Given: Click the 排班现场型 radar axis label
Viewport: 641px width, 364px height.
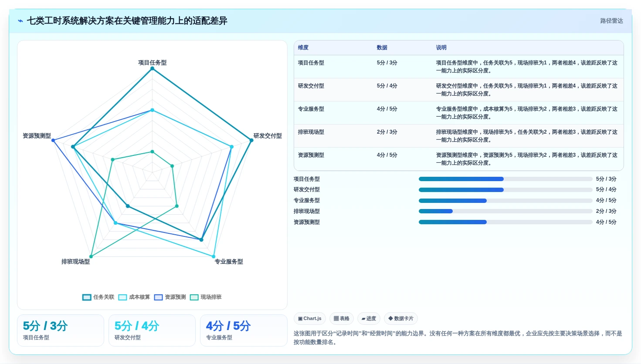Looking at the screenshot, I should pyautogui.click(x=75, y=262).
